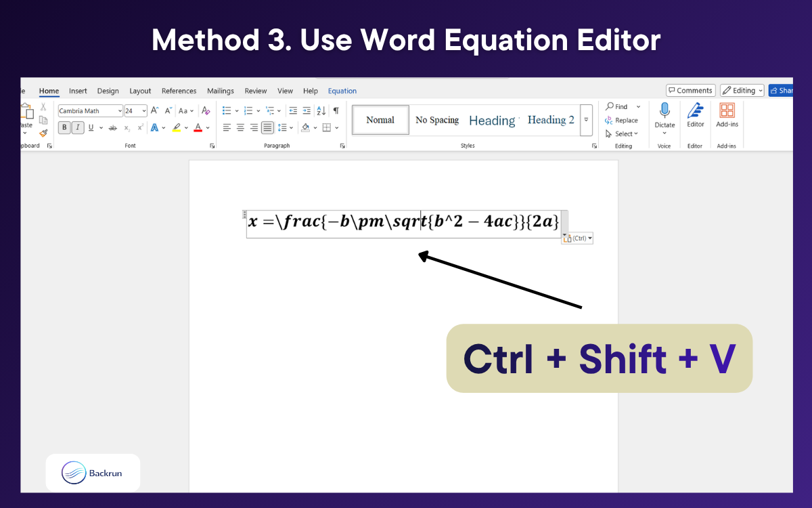Show paragraph marks with pilcrow icon
The image size is (812, 508).
(336, 110)
